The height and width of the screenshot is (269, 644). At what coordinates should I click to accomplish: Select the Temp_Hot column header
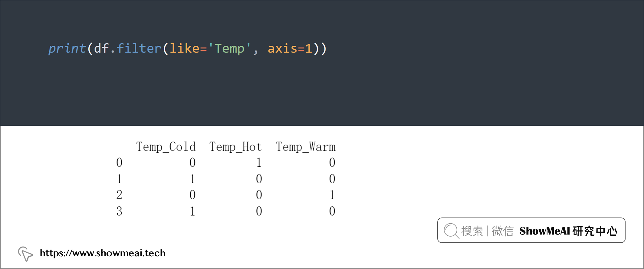pos(235,147)
